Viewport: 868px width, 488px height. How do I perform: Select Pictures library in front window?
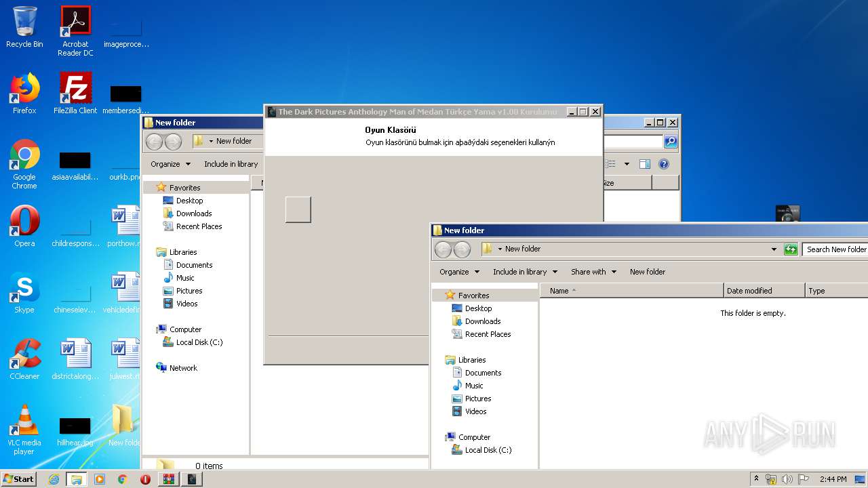point(477,399)
